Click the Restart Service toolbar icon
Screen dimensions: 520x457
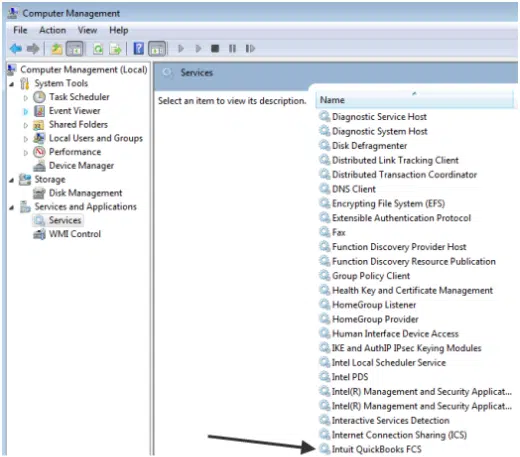coord(250,49)
